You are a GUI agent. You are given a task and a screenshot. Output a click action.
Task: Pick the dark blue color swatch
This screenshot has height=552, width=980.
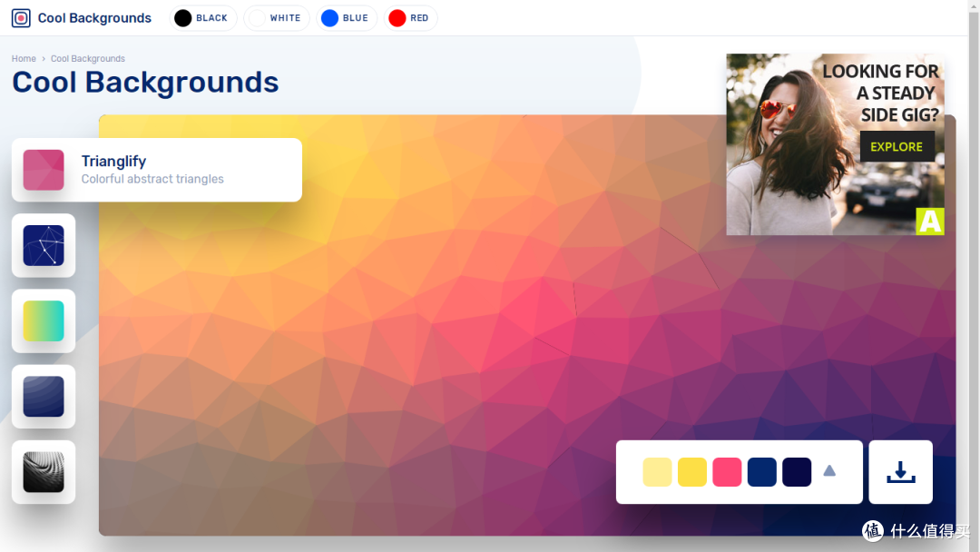[762, 472]
